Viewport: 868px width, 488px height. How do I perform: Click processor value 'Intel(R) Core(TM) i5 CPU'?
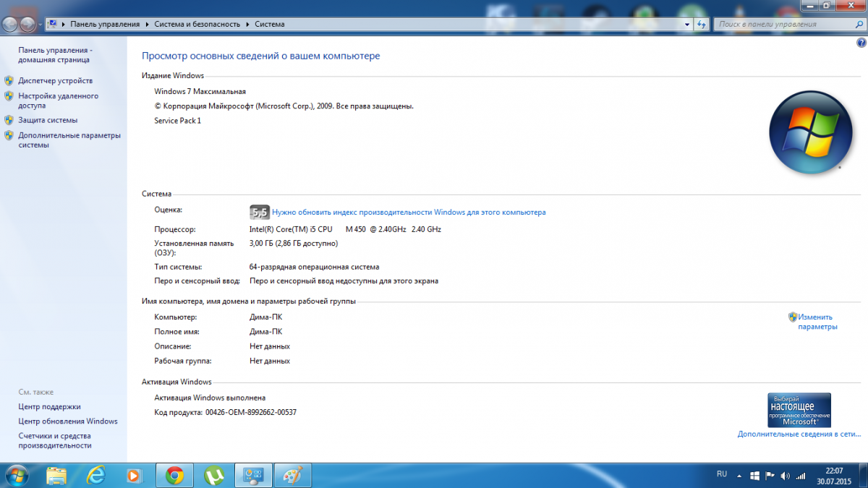(291, 229)
